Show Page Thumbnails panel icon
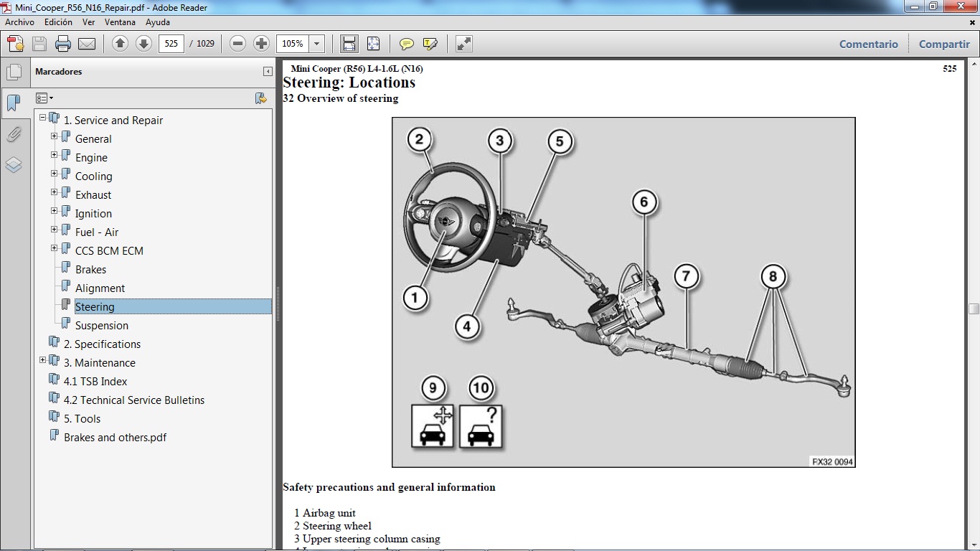The image size is (980, 551). point(14,72)
